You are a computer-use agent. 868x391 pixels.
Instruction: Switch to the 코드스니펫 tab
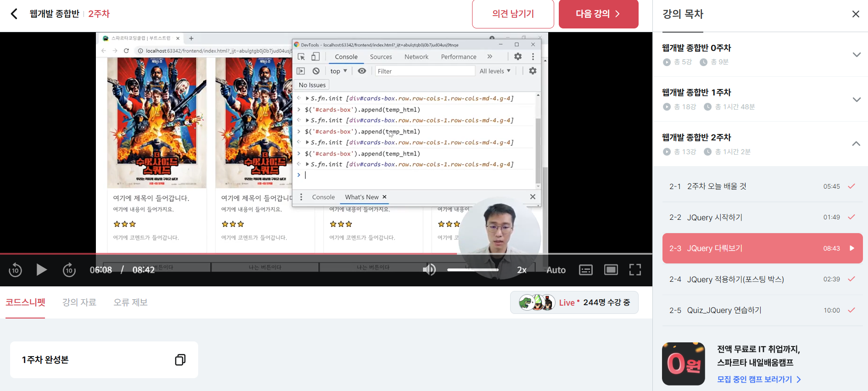(x=25, y=302)
